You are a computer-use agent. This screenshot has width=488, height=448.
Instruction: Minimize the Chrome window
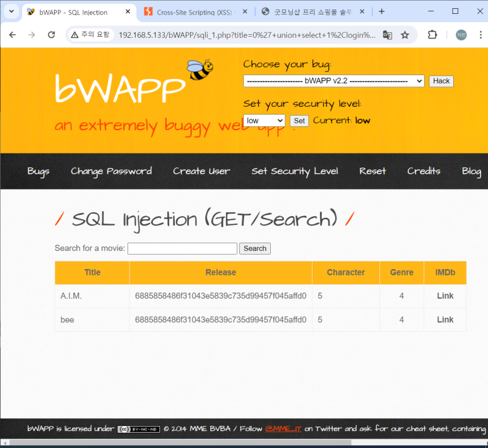coord(431,11)
